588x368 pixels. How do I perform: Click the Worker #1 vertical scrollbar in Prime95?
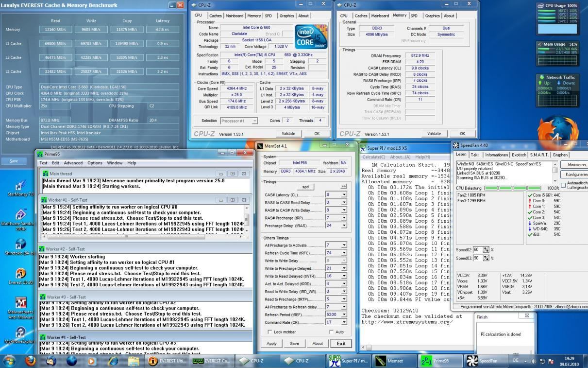(246, 220)
